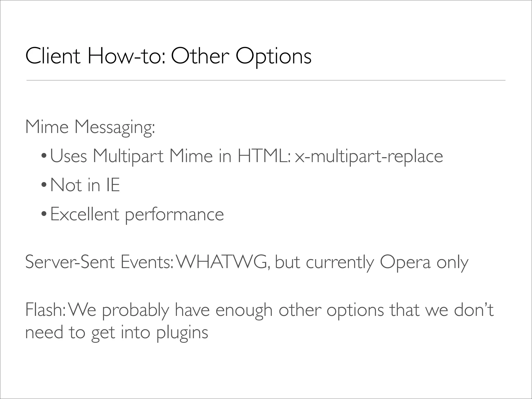532x399 pixels.
Task: Click the word 'Options' in the title
Action: (x=273, y=56)
